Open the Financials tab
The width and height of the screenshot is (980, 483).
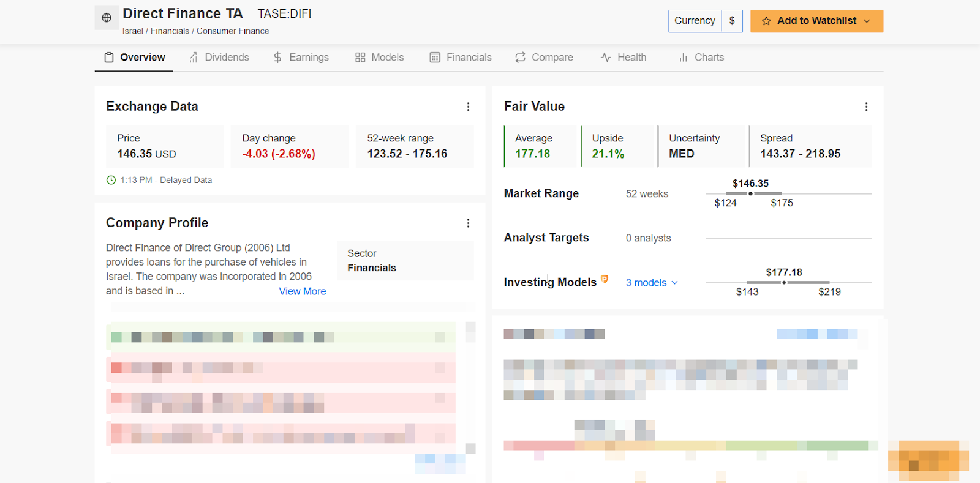[461, 58]
